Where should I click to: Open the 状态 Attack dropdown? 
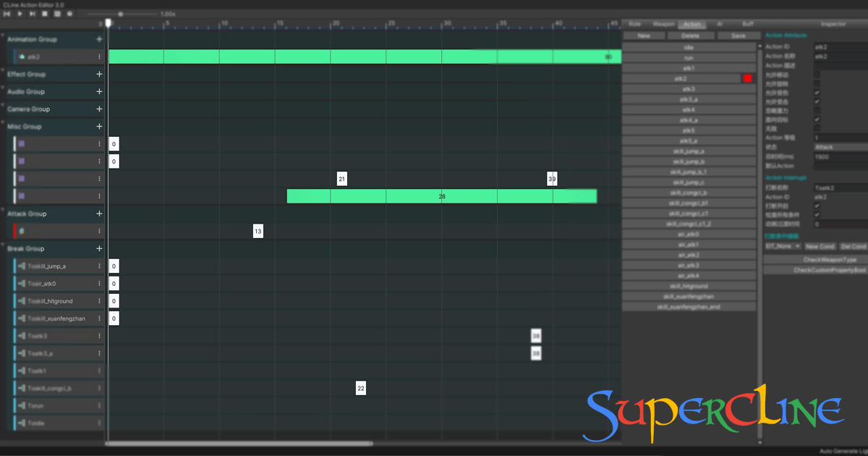tap(840, 147)
